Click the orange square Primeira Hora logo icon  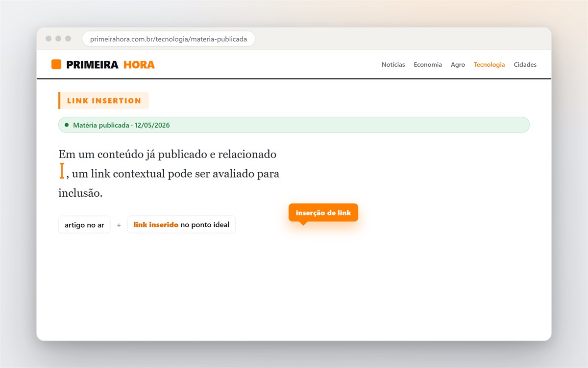56,64
